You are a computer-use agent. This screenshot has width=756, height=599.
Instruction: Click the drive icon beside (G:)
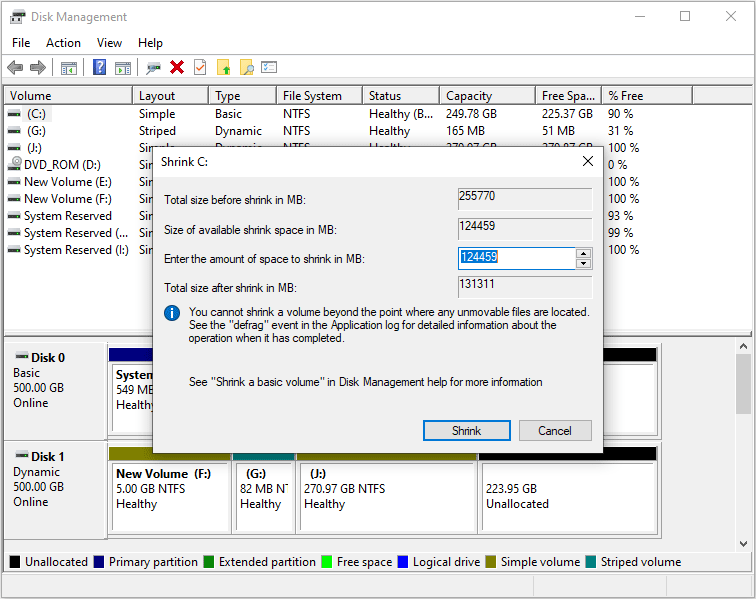click(14, 131)
